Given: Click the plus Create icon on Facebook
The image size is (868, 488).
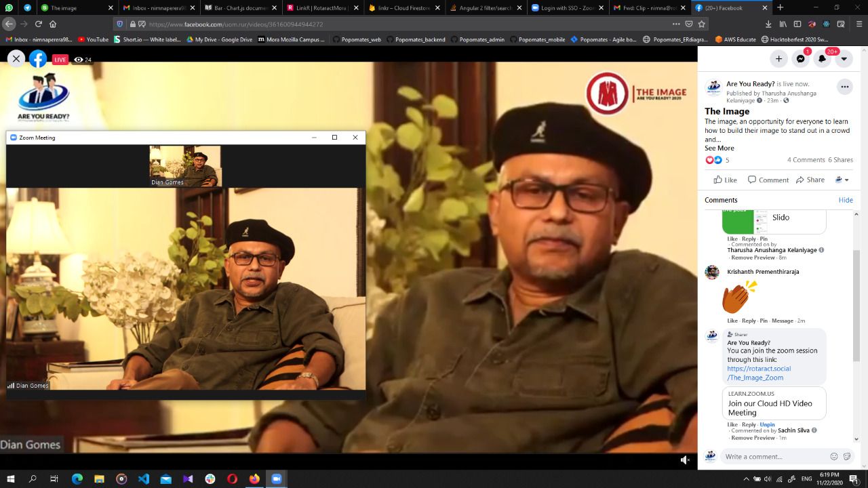Looking at the screenshot, I should pyautogui.click(x=778, y=59).
